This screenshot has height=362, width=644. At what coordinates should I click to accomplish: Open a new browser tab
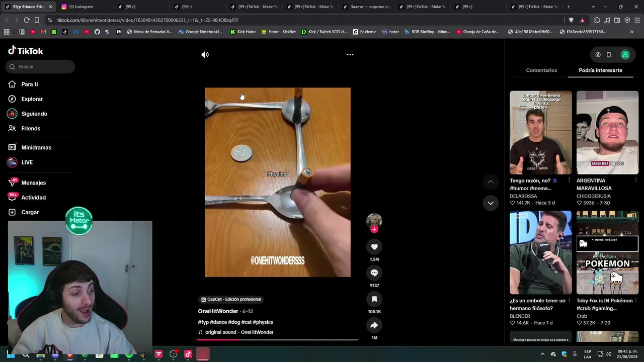point(569,7)
